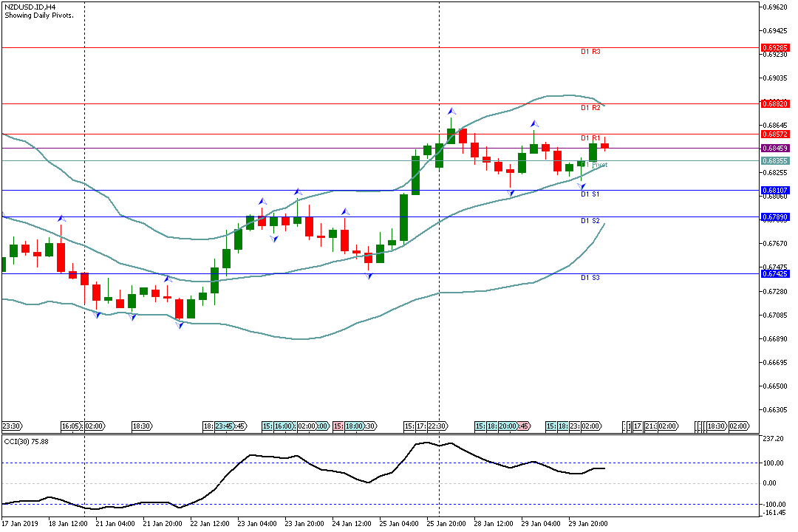Click the red 0.68820 price tag
This screenshot has width=798, height=532.
click(x=774, y=104)
